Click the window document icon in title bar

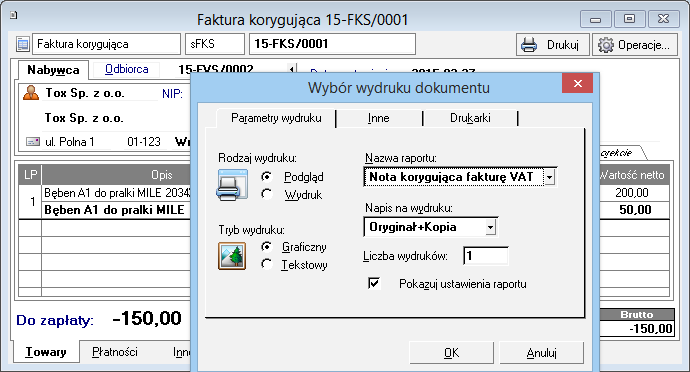click(13, 15)
